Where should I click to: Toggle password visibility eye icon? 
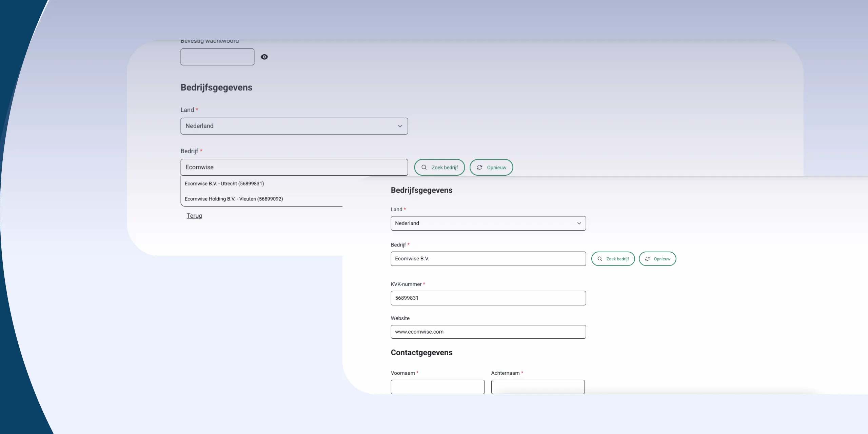(264, 57)
